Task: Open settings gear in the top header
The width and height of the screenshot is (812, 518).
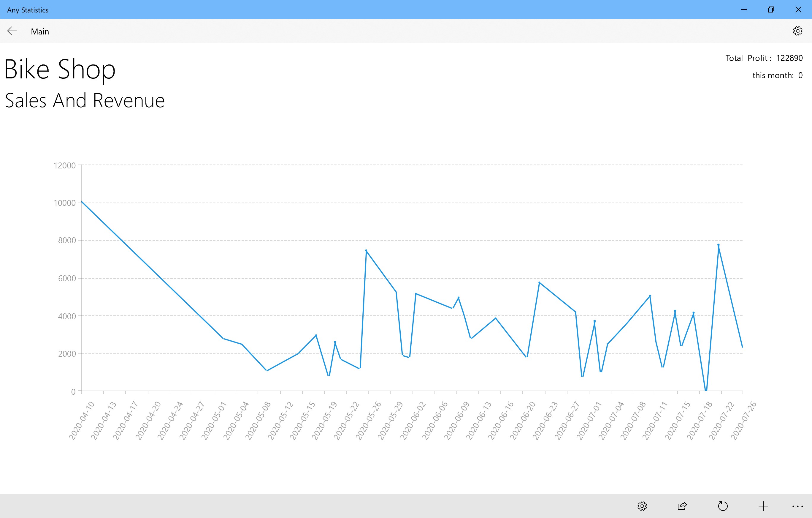Action: pyautogui.click(x=797, y=31)
